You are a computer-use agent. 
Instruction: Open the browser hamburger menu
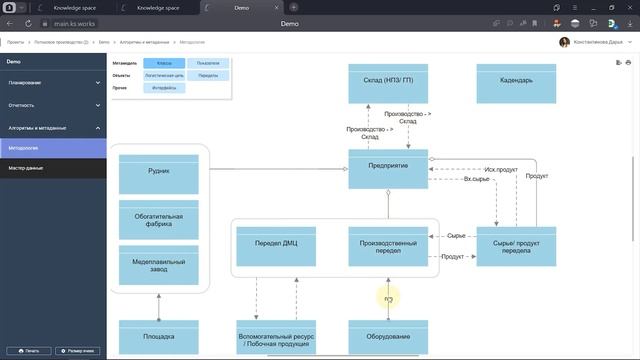click(x=574, y=8)
